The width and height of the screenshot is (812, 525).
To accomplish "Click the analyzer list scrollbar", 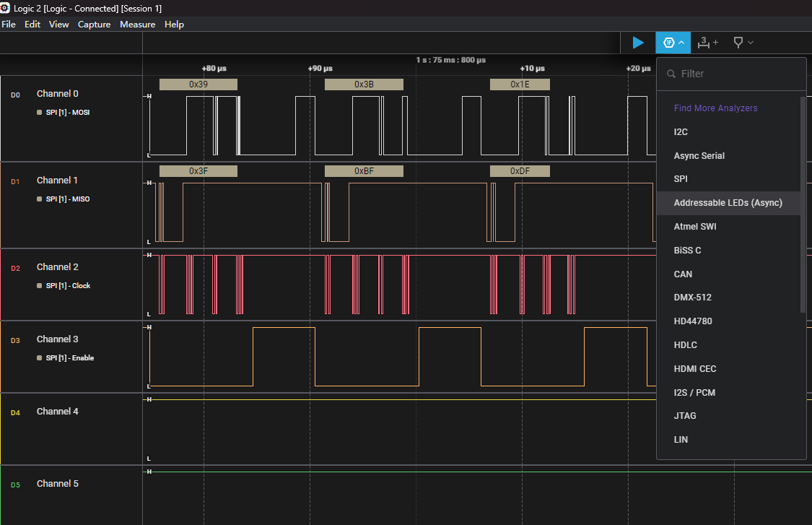I will 803,204.
